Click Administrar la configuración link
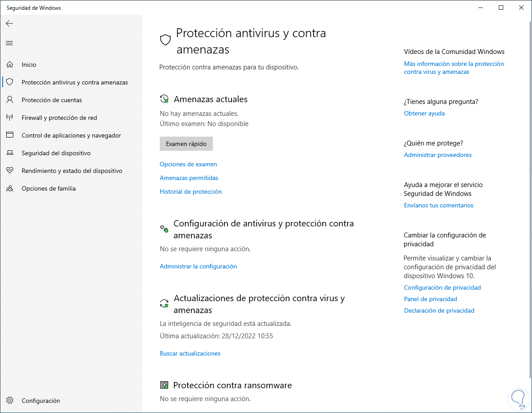The image size is (532, 413). click(x=198, y=266)
